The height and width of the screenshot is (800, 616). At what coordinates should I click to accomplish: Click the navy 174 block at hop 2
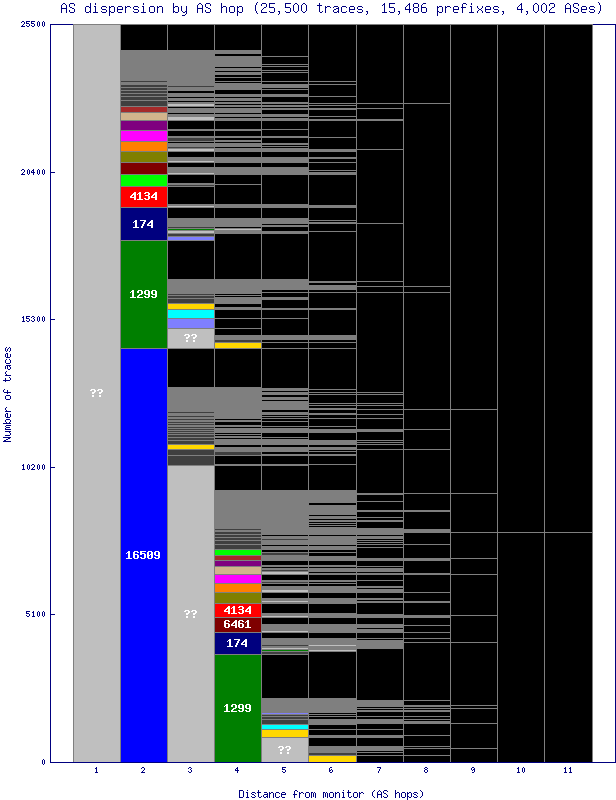pos(143,224)
